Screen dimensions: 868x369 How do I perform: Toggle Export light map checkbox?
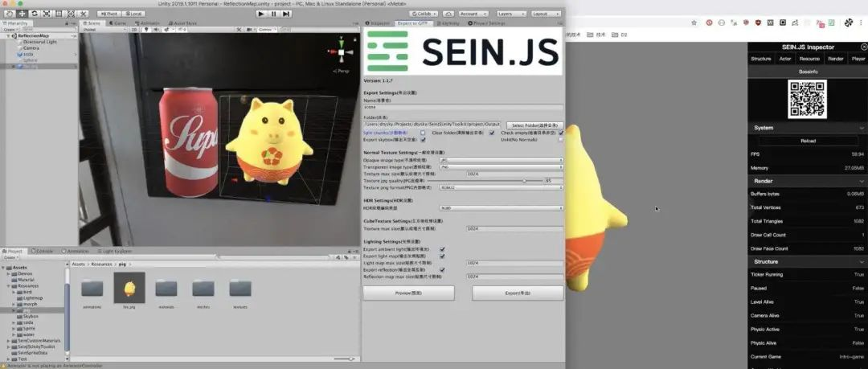tap(442, 256)
